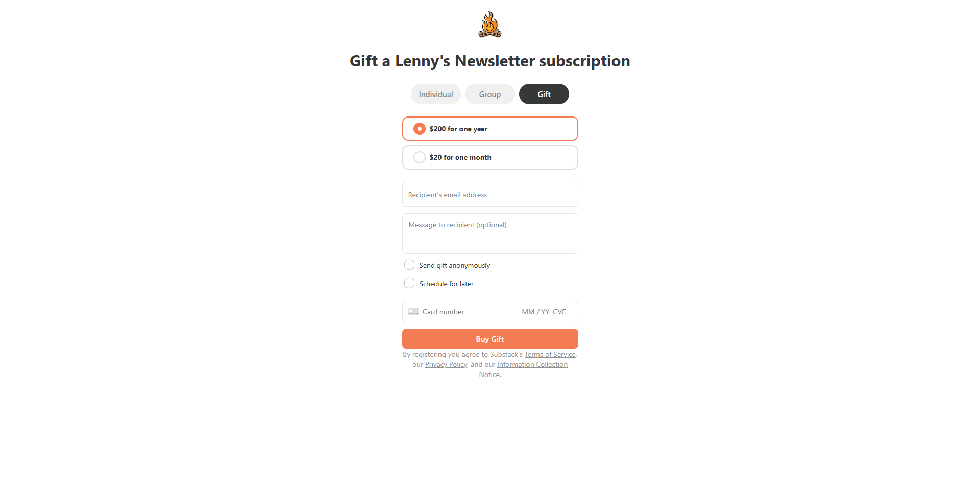Click the campfire newsletter logo

click(x=490, y=25)
